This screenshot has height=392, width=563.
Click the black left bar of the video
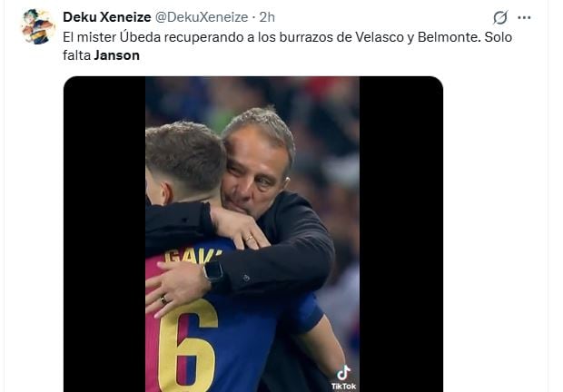[104, 234]
